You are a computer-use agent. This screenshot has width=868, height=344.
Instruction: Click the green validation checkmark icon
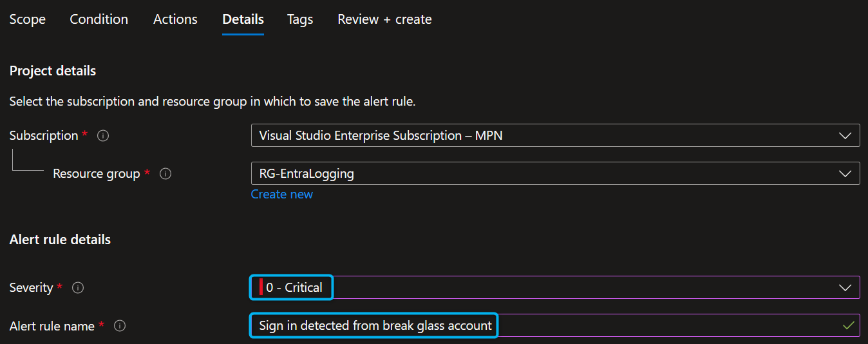[x=849, y=325]
